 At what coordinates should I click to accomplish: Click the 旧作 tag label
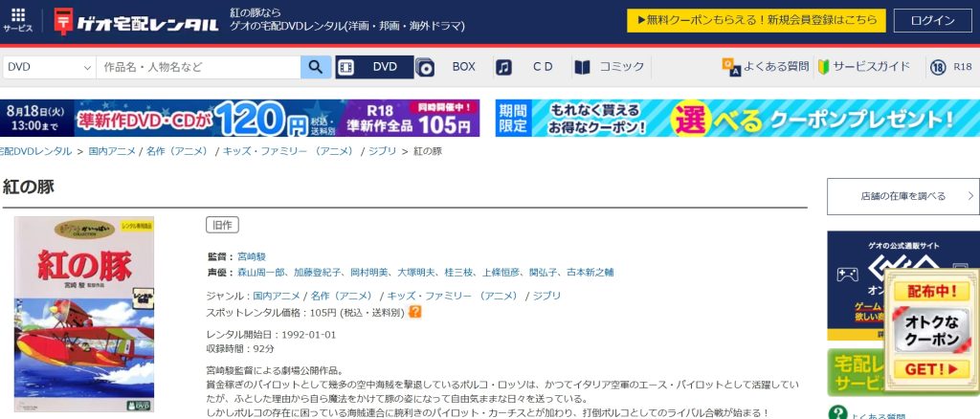click(222, 226)
